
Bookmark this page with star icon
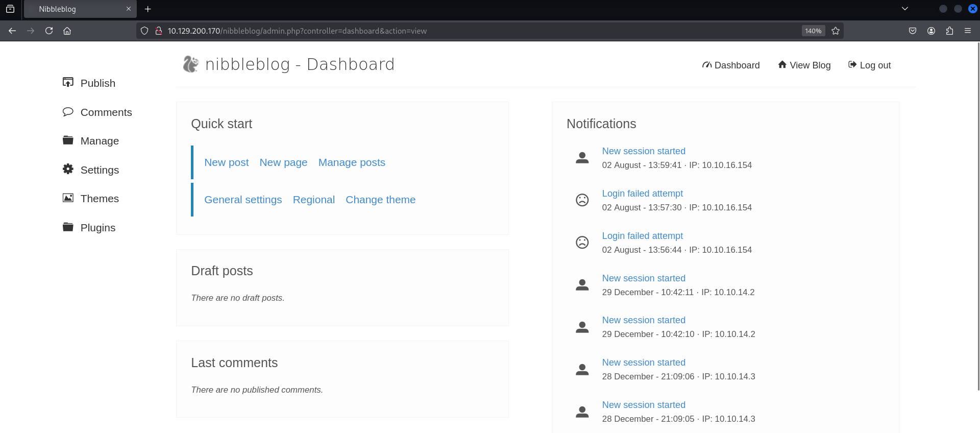coord(836,31)
